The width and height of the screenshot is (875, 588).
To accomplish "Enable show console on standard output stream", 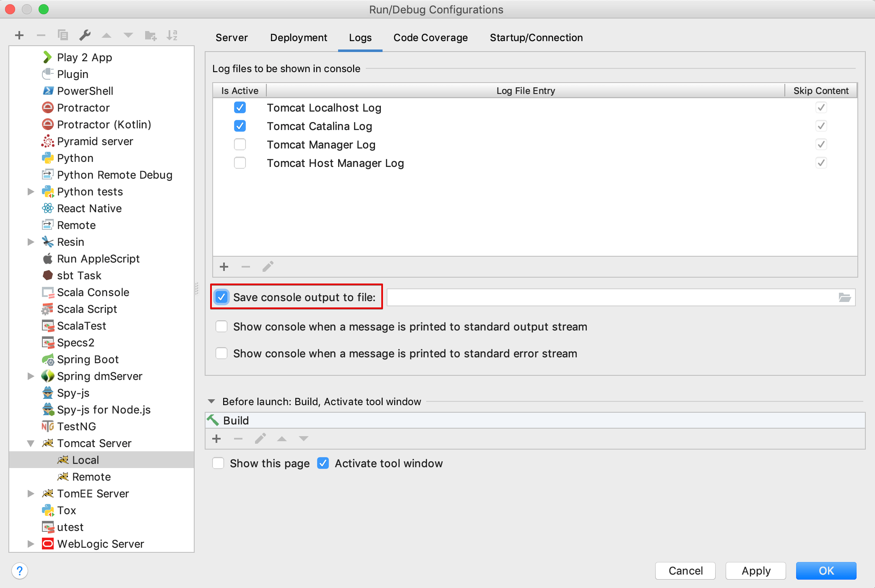I will [221, 327].
